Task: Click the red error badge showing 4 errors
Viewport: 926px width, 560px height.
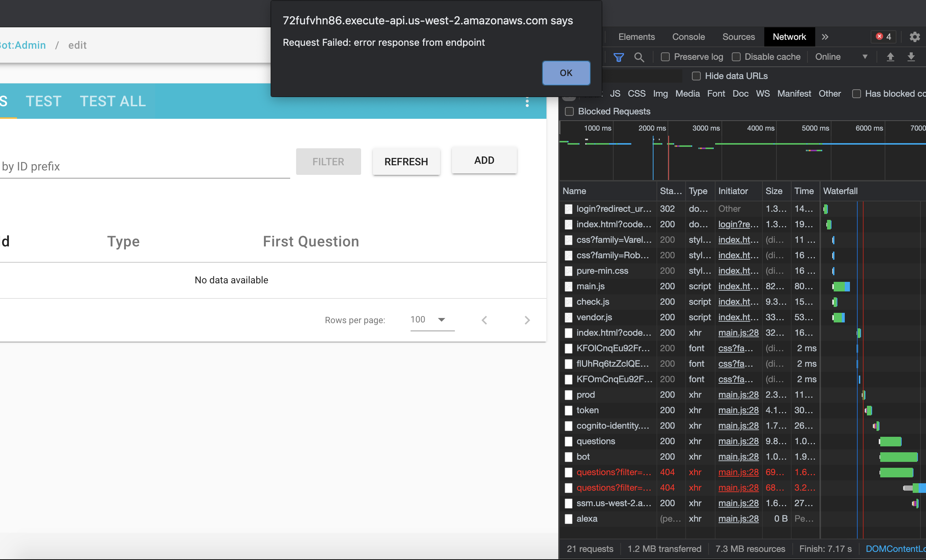Action: click(883, 37)
